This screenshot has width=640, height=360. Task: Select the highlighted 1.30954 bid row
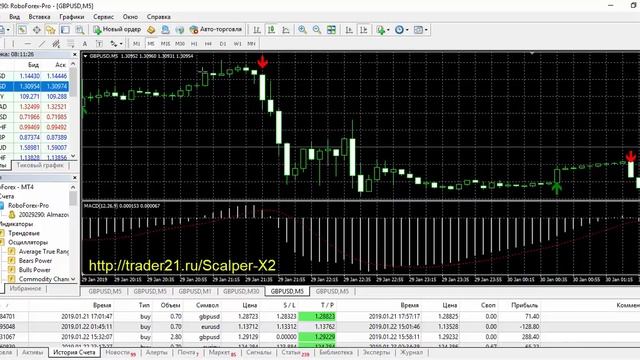point(34,86)
